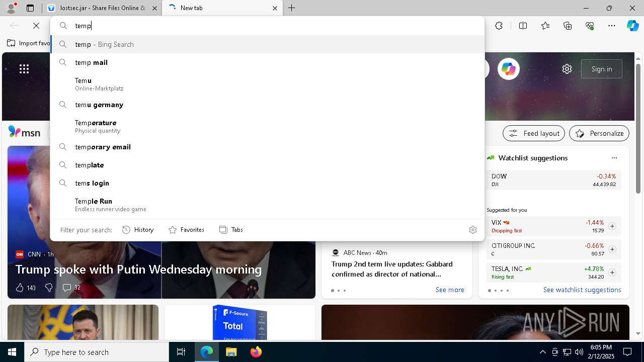The height and width of the screenshot is (362, 644).
Task: Select the 'temu germany' suggestion
Action: click(x=267, y=105)
